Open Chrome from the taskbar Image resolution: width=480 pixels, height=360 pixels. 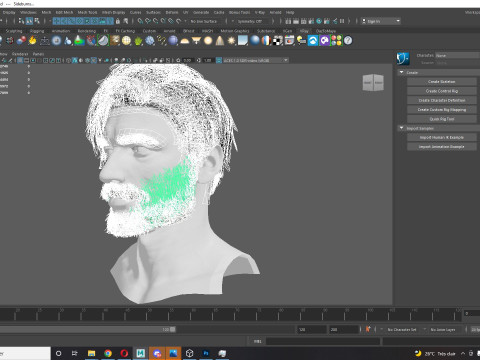point(108,353)
